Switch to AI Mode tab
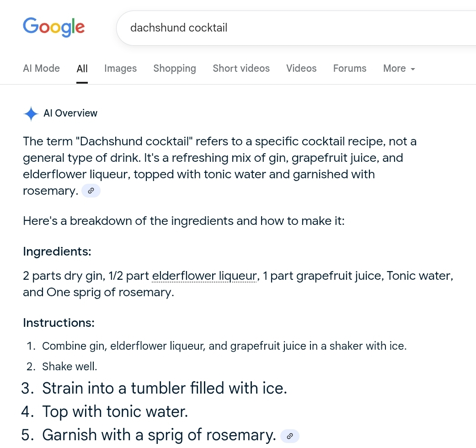The height and width of the screenshot is (448, 476). (x=41, y=69)
